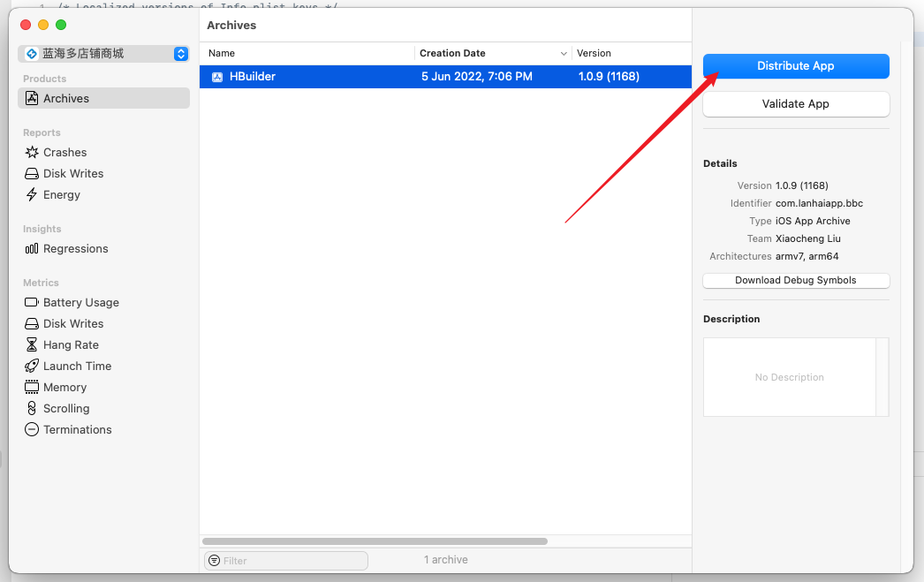Image resolution: width=924 pixels, height=582 pixels.
Task: Click the Scrolling metrics icon
Action: coord(32,408)
